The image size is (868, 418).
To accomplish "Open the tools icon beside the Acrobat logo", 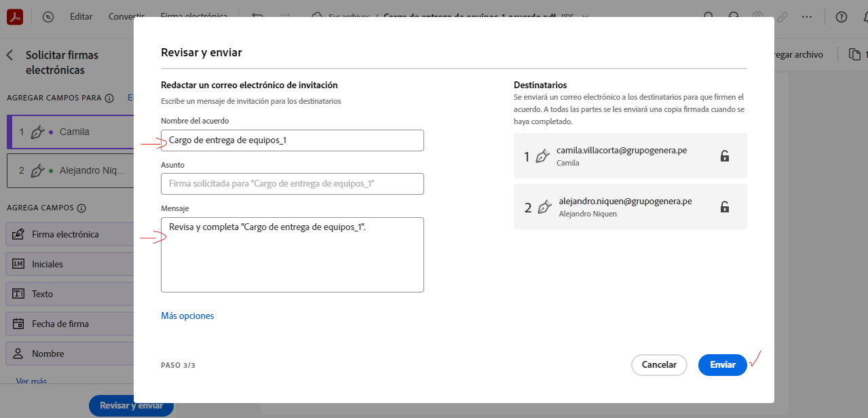I will click(48, 17).
